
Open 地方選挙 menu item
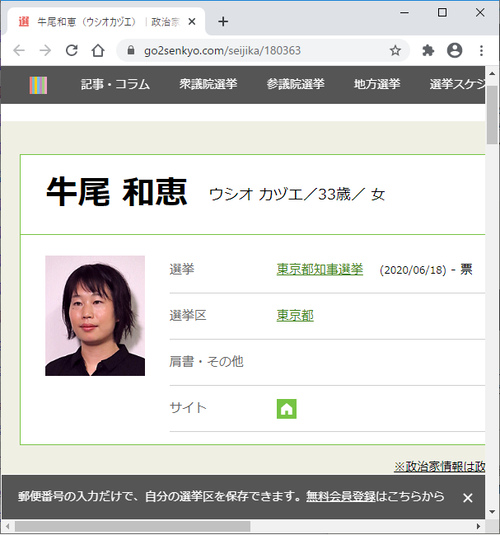pyautogui.click(x=377, y=84)
